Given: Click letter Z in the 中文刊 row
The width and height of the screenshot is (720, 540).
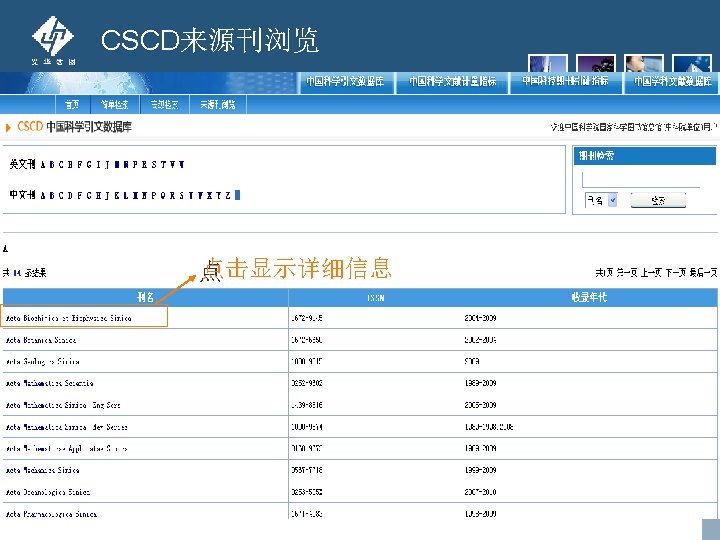Looking at the screenshot, I should coord(228,195).
